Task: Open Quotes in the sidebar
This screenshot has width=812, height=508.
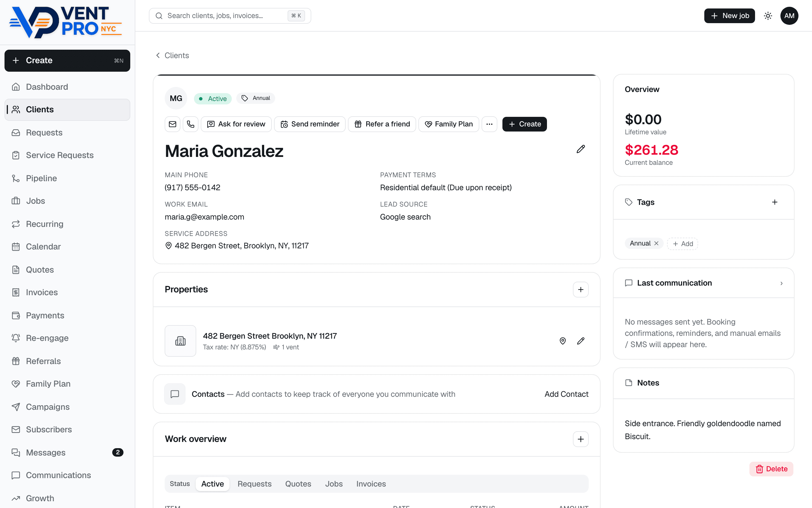Action: click(67, 270)
